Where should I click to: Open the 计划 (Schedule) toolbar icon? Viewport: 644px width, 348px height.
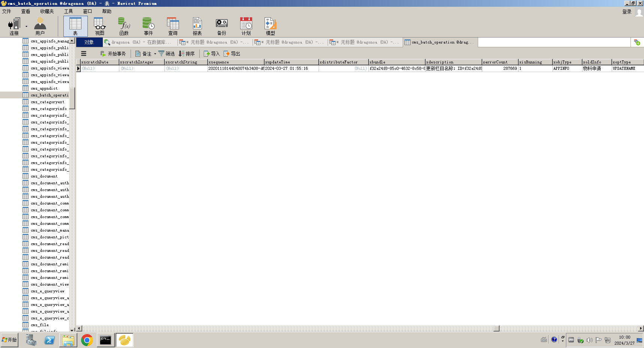(246, 26)
